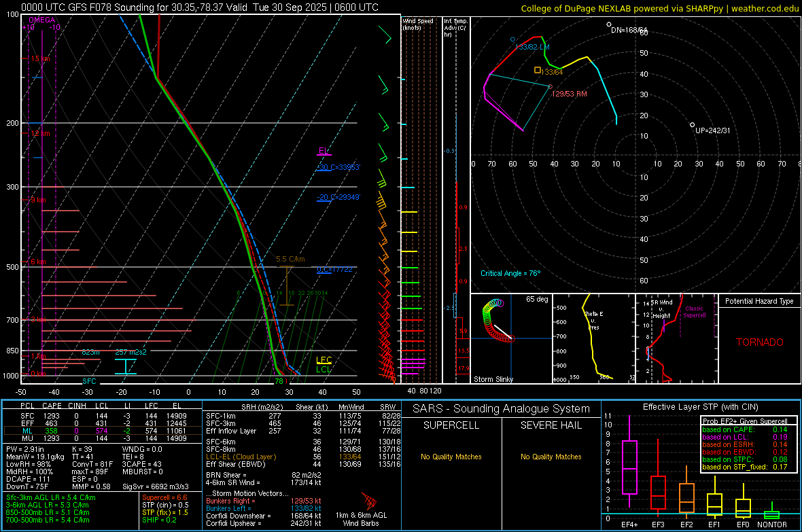Click the orange mean-wind square on hodograph
The height and width of the screenshot is (532, 802).
(538, 70)
